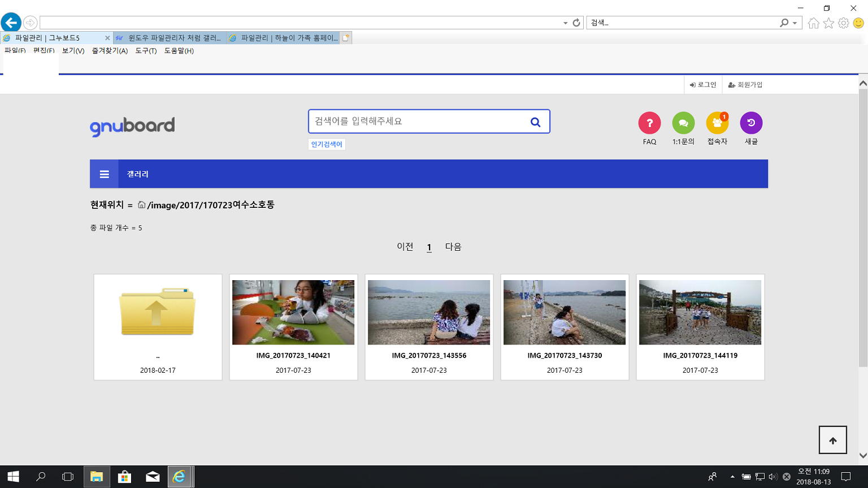
Task: Click the search magnifier icon in gnuboard
Action: point(535,122)
